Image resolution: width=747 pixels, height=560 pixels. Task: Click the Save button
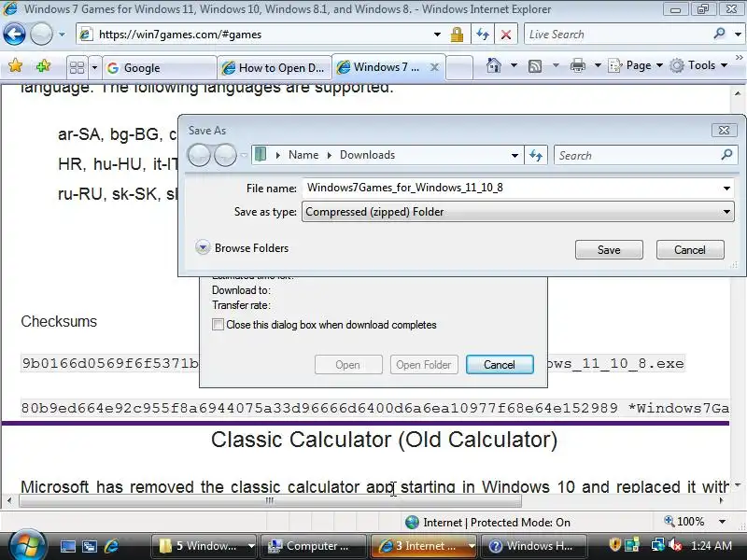(x=609, y=250)
